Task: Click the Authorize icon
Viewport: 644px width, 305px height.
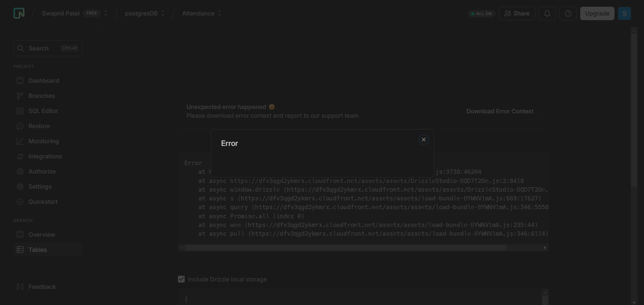Action: coord(20,171)
